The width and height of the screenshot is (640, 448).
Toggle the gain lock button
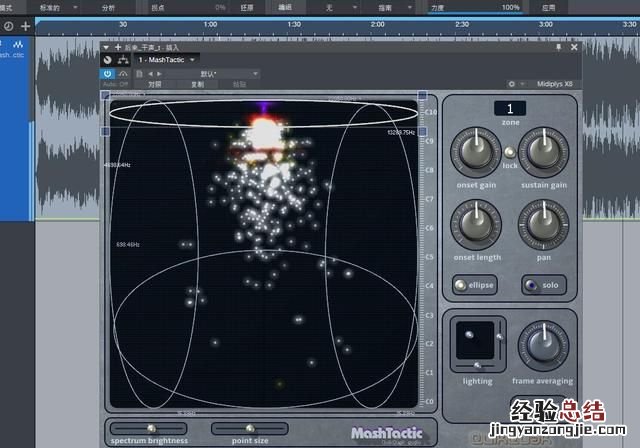(509, 152)
